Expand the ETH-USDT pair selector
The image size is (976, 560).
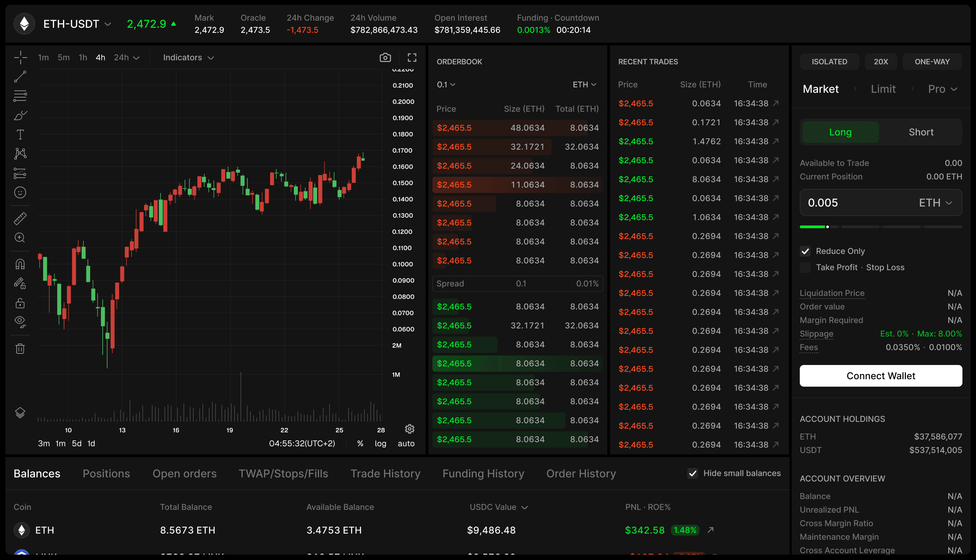pos(77,24)
